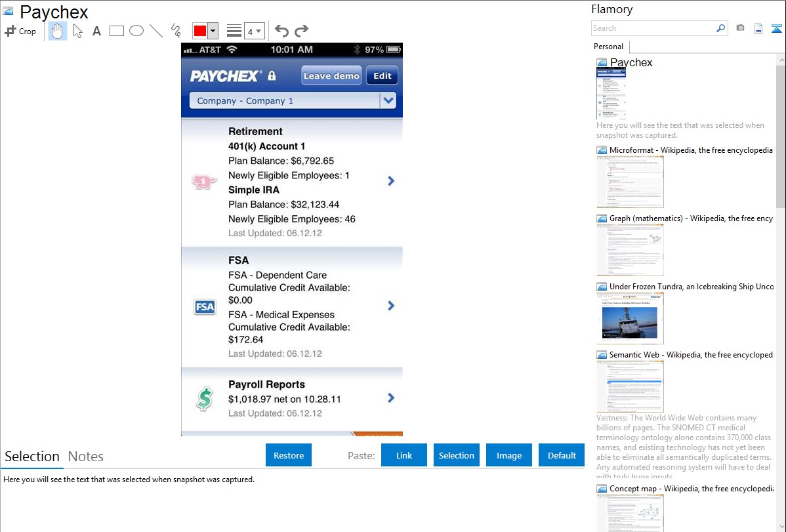
Task: Click the Semantic Web - Wikipedia title
Action: click(x=691, y=354)
